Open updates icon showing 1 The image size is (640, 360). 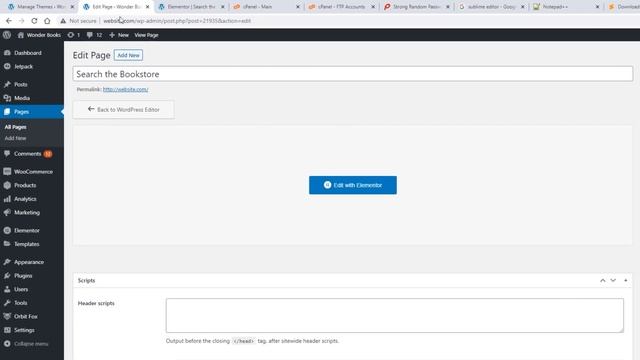point(71,35)
